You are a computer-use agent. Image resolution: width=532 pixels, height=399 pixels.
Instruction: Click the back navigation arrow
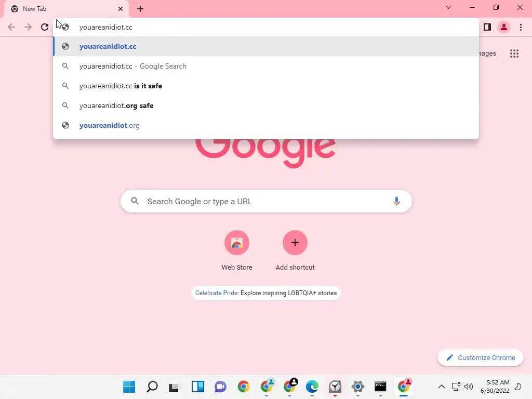tap(11, 27)
